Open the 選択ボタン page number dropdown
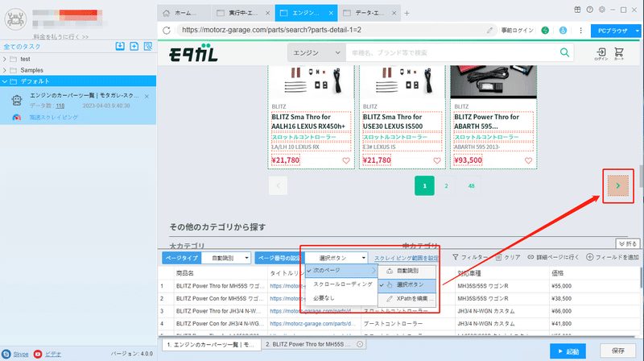644x361 pixels. (x=336, y=258)
